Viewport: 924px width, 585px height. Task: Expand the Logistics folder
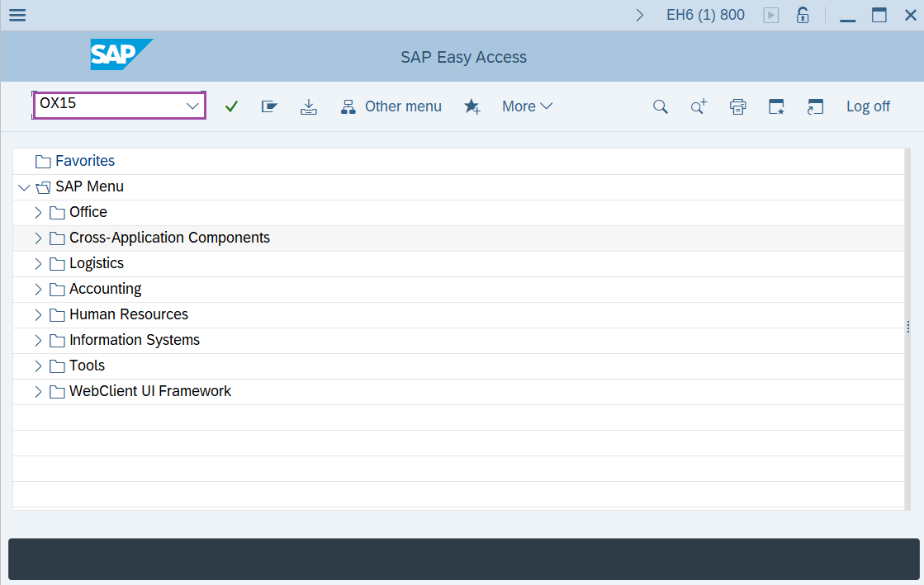click(38, 262)
